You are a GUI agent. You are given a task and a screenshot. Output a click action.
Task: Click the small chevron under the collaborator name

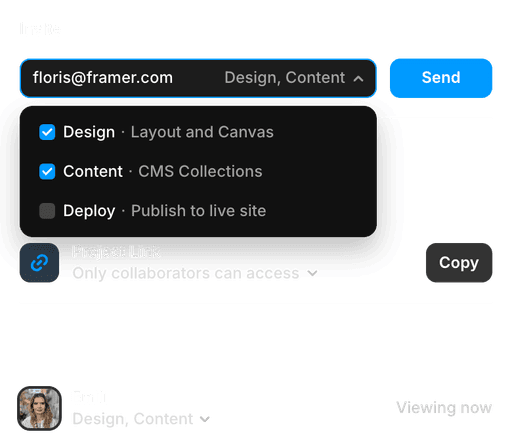click(x=205, y=419)
